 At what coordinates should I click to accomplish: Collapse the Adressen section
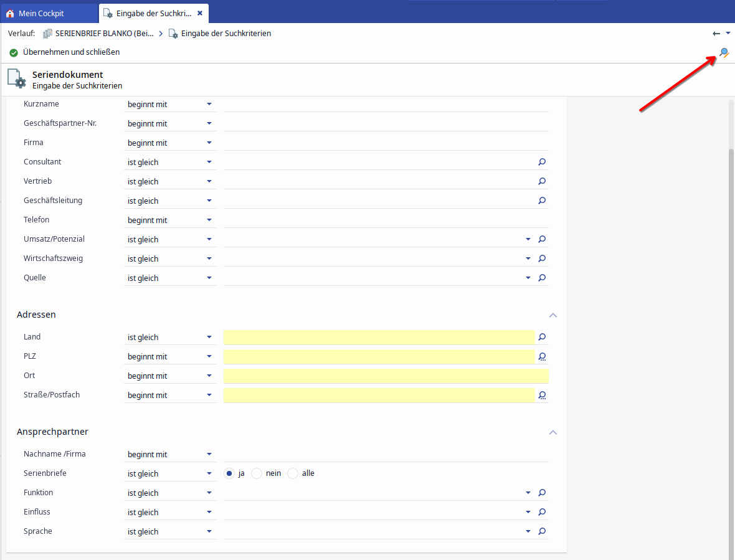pyautogui.click(x=552, y=315)
